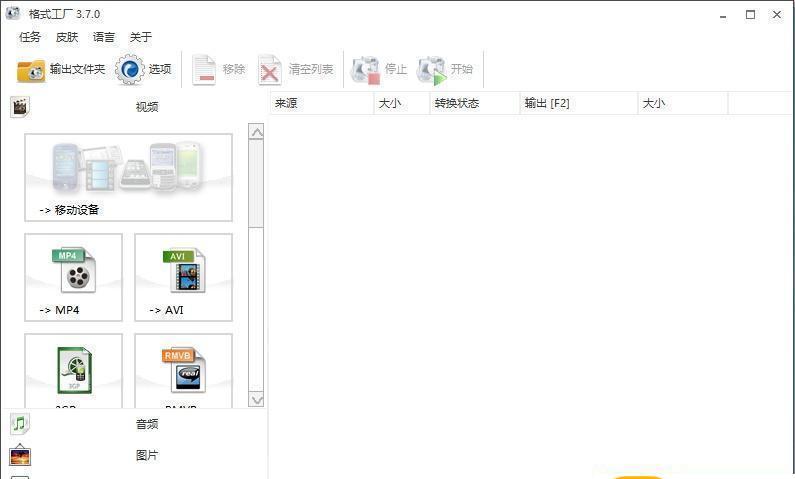Click the 开始 label in toolbar
795x479 pixels.
click(462, 69)
